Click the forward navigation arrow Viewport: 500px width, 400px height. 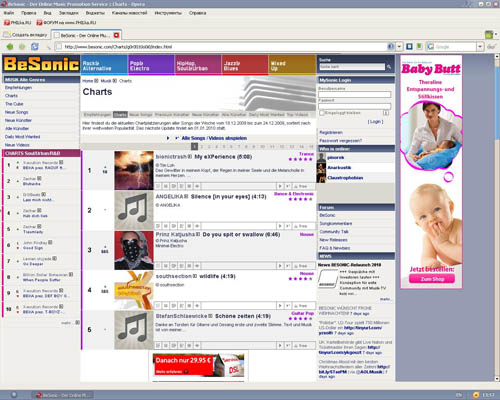point(22,47)
